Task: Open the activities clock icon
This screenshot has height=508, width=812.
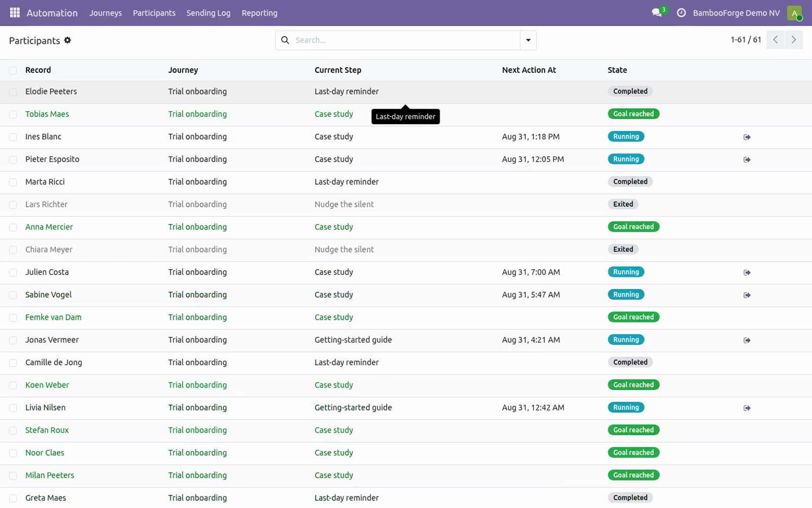Action: click(x=681, y=13)
